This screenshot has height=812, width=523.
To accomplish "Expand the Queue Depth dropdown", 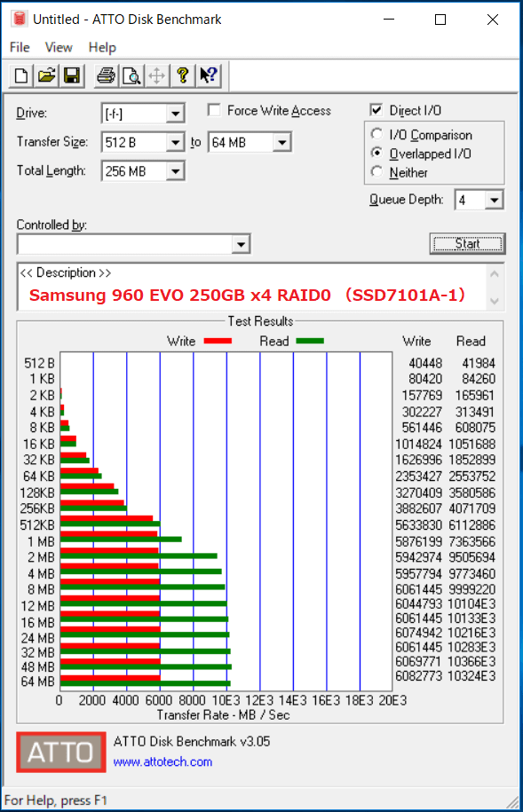I will (495, 200).
